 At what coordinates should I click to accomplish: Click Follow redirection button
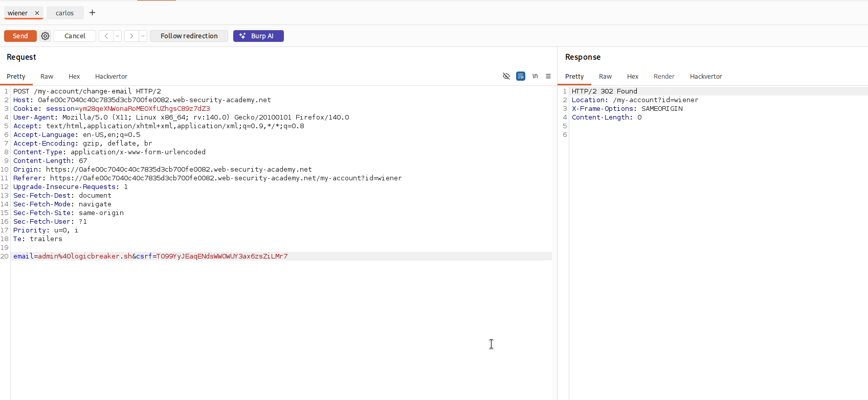pos(189,36)
